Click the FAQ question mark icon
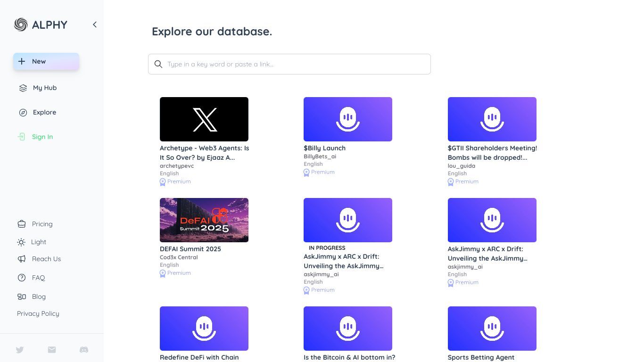644x362 pixels. pyautogui.click(x=22, y=278)
